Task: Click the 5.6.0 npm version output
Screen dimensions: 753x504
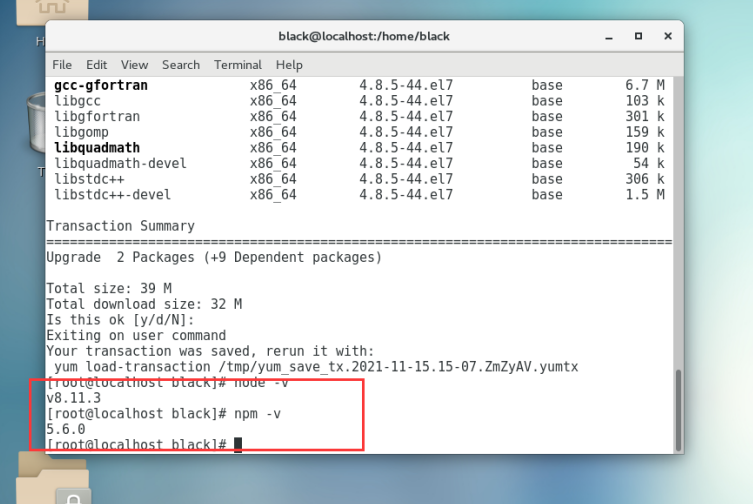Action: pos(66,430)
